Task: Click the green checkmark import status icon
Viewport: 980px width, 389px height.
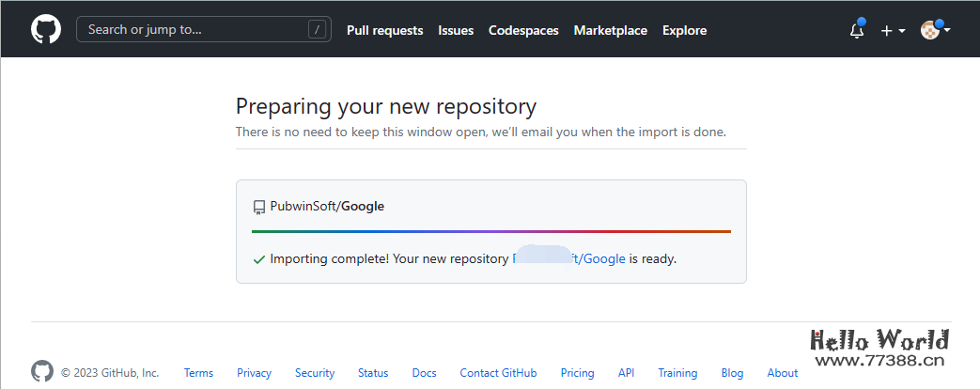Action: click(259, 258)
